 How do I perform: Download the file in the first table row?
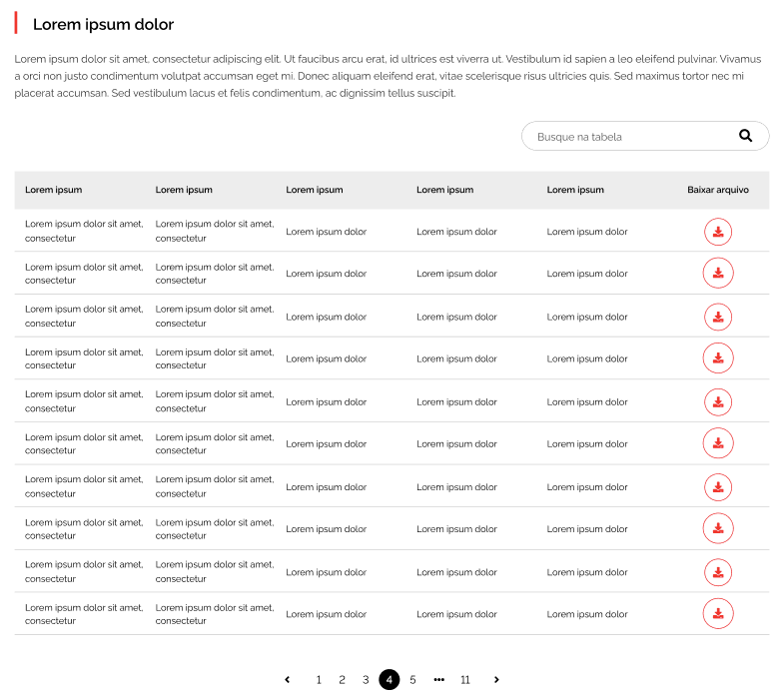718,232
